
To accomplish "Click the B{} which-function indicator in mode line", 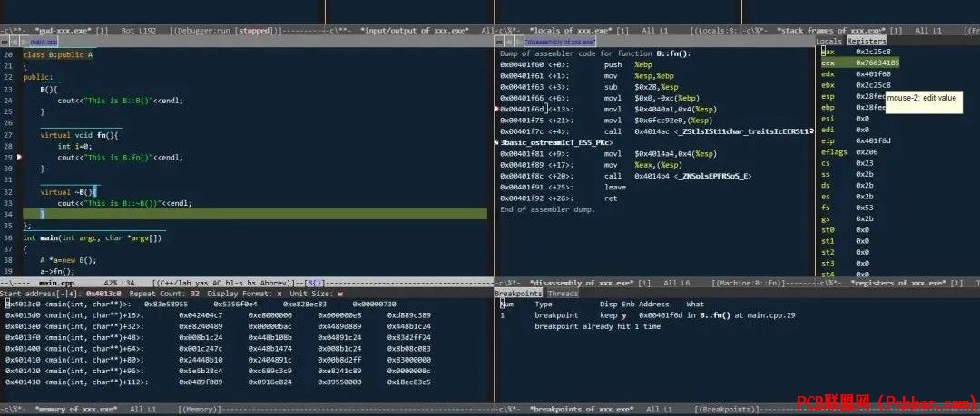I will point(314,283).
